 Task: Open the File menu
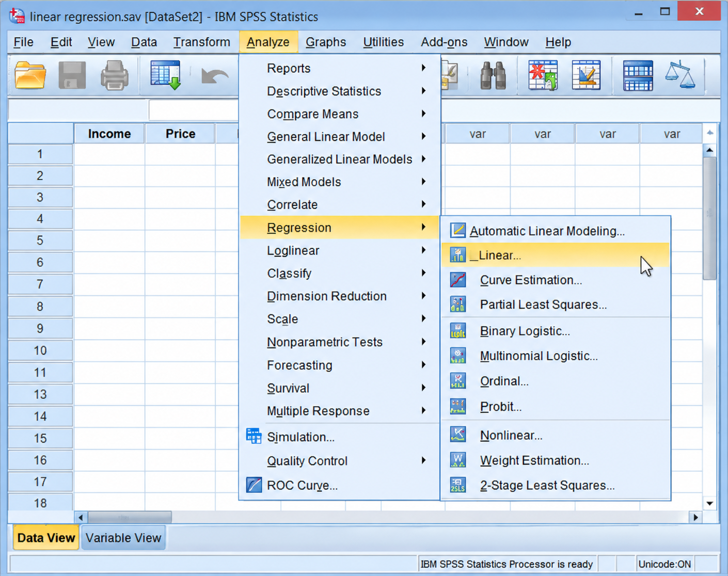pyautogui.click(x=23, y=42)
